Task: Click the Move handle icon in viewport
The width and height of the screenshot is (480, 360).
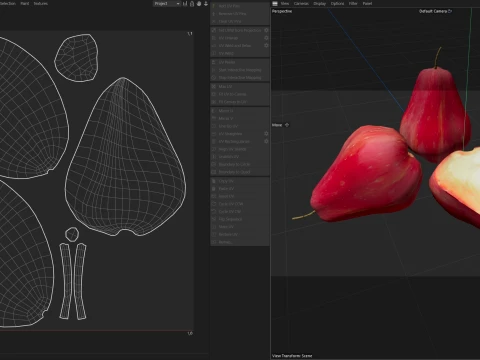Action: (x=287, y=125)
